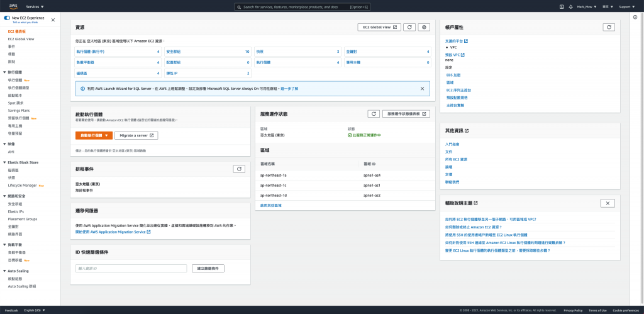The image size is (644, 314).
Task: Click the Feedback link in the footer
Action: point(12,310)
